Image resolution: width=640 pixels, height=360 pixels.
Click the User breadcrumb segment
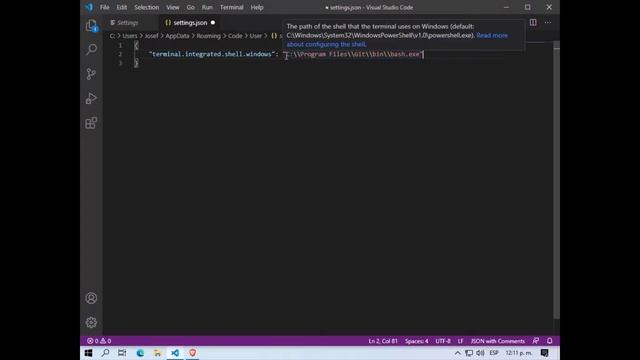point(256,36)
